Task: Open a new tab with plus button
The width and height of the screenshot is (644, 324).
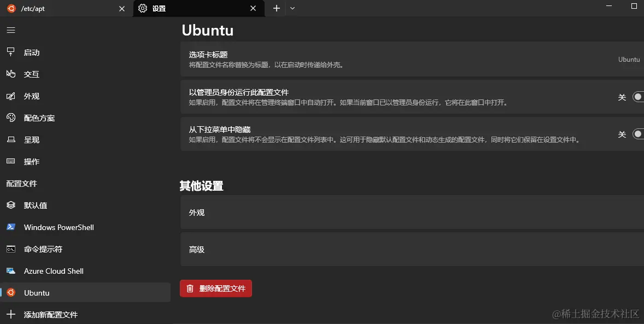Action: (277, 8)
